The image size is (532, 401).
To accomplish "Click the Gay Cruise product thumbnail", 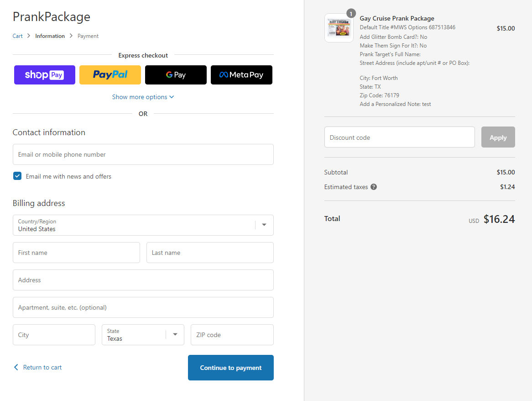I will [339, 28].
